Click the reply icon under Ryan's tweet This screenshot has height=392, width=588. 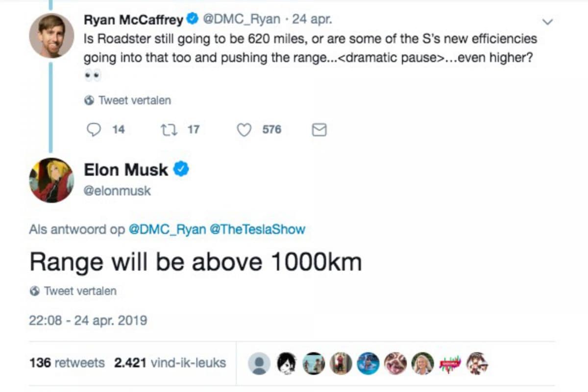[94, 130]
